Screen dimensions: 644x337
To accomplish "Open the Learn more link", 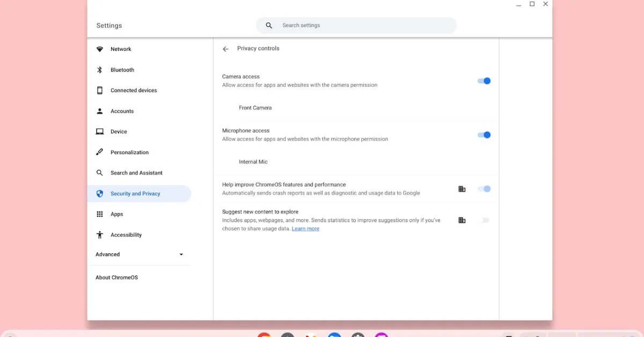I will click(x=305, y=228).
